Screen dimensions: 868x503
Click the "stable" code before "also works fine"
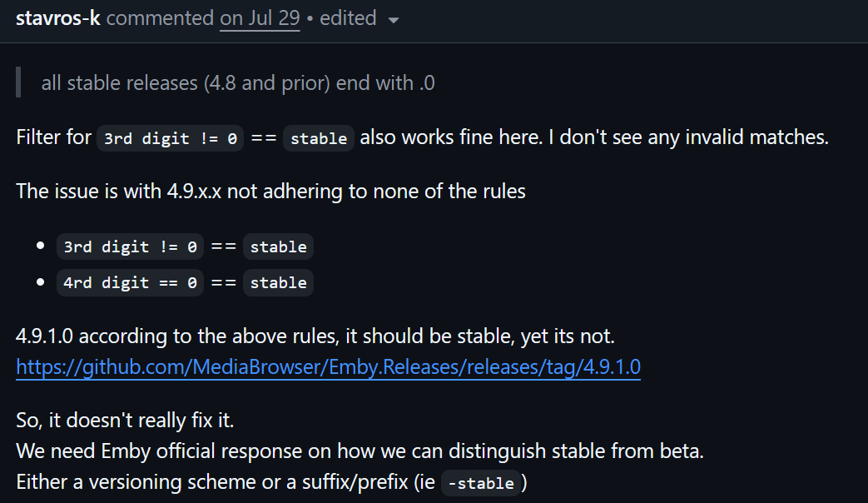[x=319, y=138]
